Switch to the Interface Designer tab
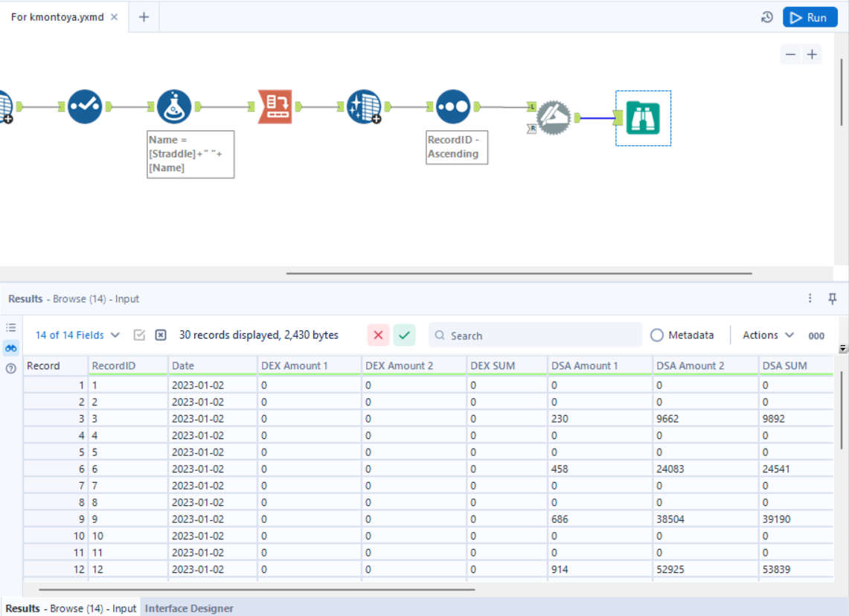Image resolution: width=849 pixels, height=616 pixels. [x=189, y=608]
